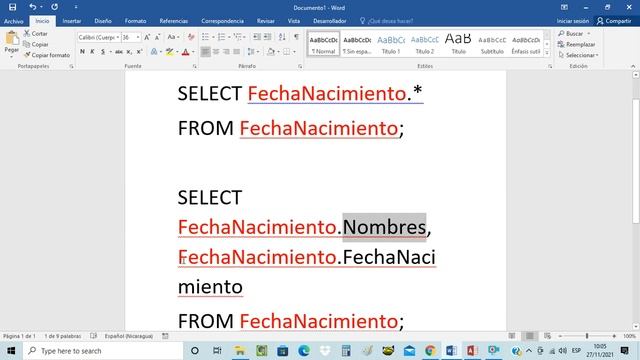Open the Insertar tab
Screen dimensions: 640x360
pyautogui.click(x=72, y=21)
